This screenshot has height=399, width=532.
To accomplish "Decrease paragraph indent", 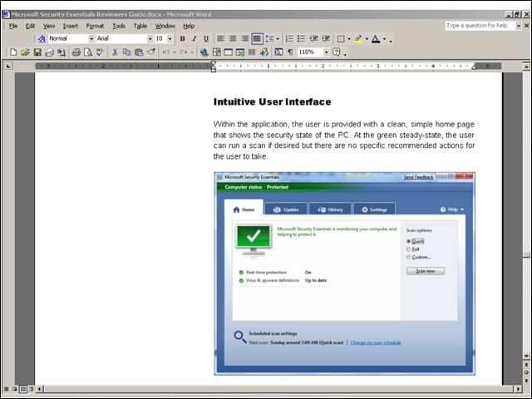I will pyautogui.click(x=314, y=39).
